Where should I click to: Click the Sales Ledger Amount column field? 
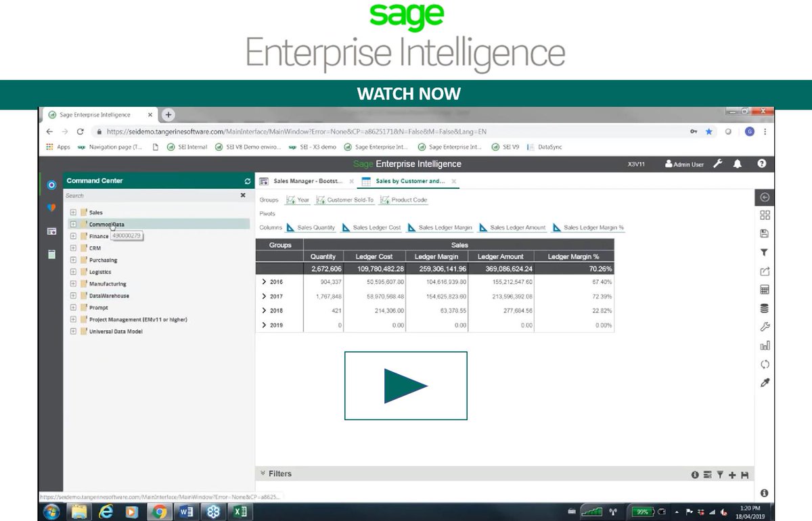point(512,227)
